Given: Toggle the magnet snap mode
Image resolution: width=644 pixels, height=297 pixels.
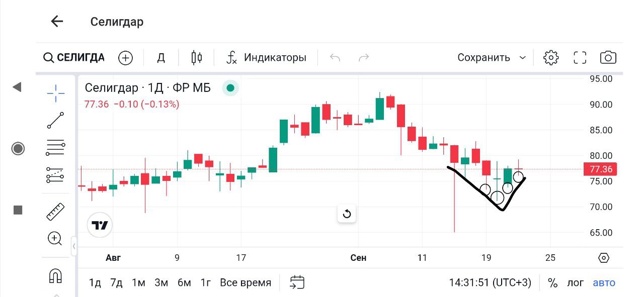Looking at the screenshot, I should 55,276.
